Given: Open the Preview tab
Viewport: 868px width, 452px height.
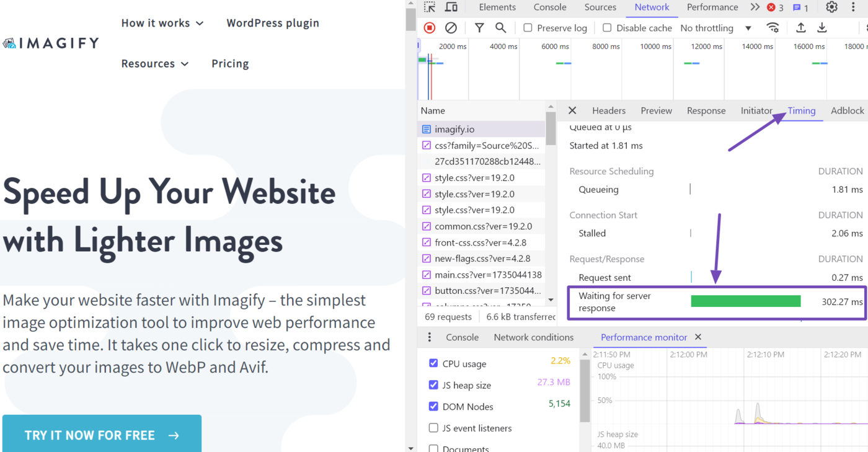Looking at the screenshot, I should [657, 110].
